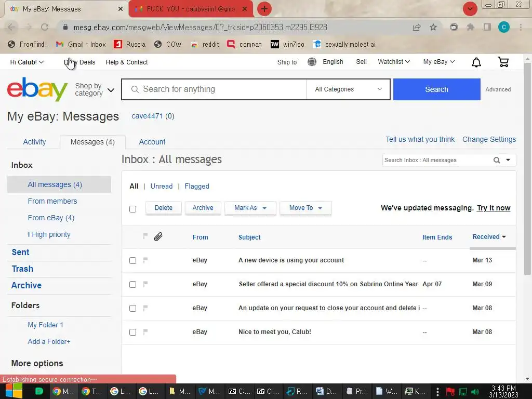Click the blue Search button
532x399 pixels.
click(x=436, y=89)
